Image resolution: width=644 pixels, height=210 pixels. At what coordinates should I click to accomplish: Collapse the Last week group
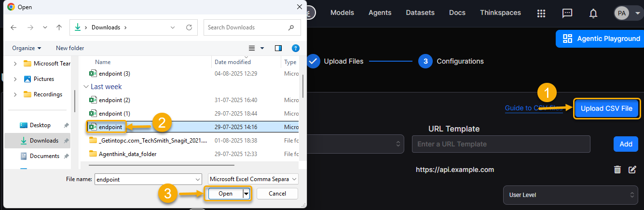[x=86, y=87]
